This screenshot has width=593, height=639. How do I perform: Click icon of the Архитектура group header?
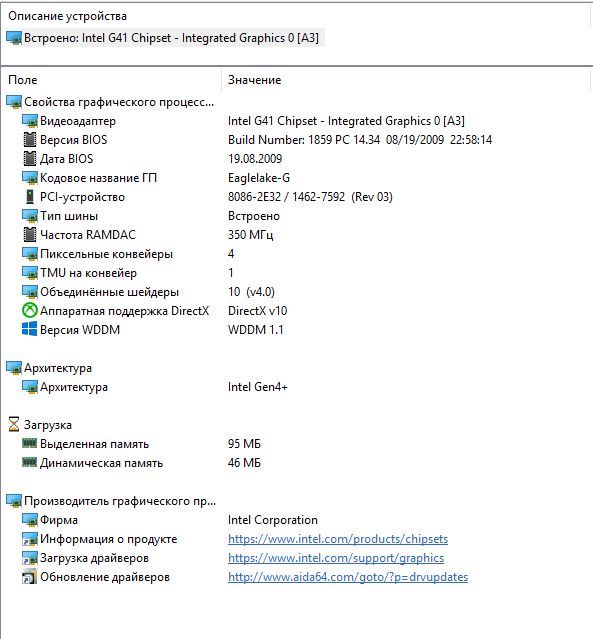[14, 368]
